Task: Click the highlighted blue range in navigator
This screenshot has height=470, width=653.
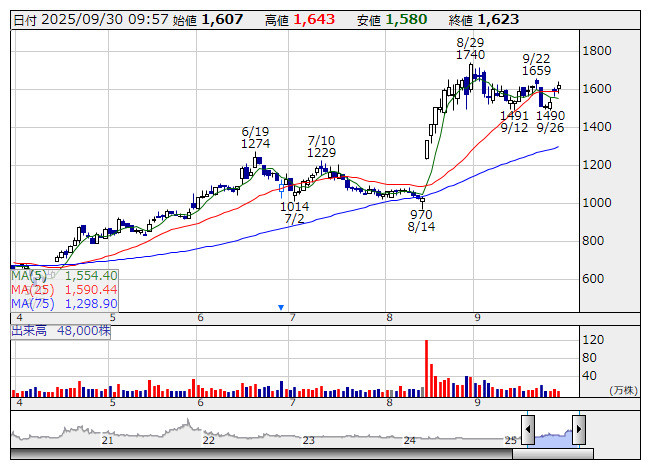Action: [553, 439]
